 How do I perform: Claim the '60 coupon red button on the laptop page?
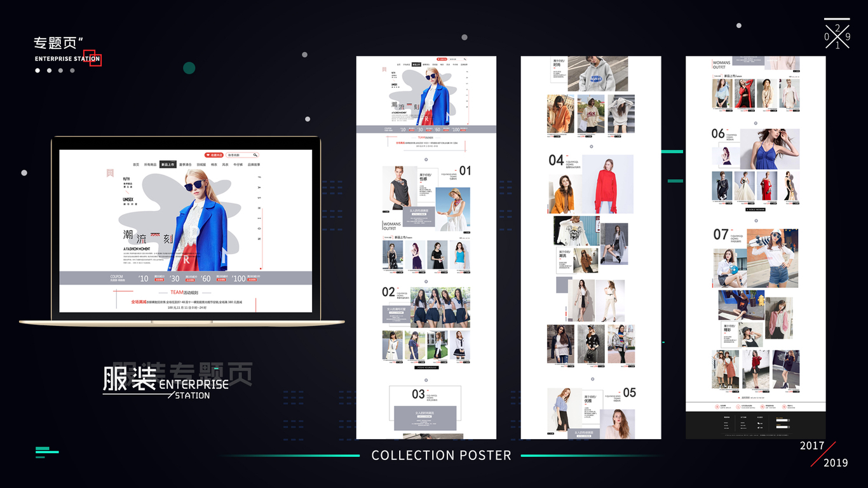(221, 280)
